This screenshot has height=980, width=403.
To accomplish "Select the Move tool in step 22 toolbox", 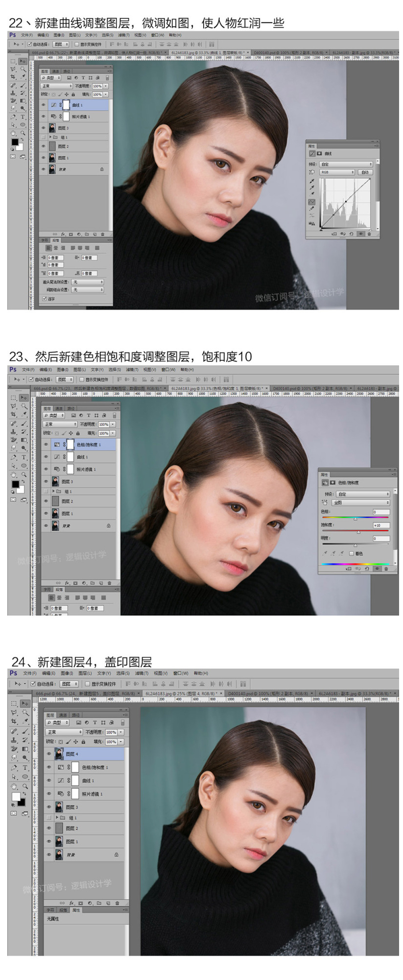I will pos(23,61).
